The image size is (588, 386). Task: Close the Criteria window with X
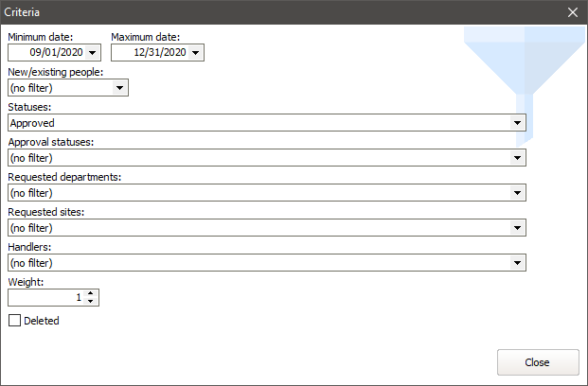[x=572, y=12]
